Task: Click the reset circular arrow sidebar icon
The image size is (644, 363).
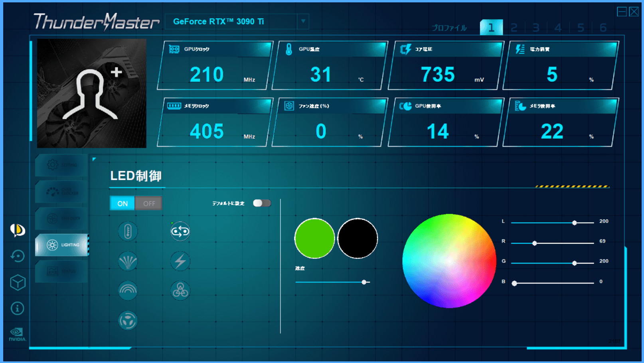Action: (x=18, y=256)
